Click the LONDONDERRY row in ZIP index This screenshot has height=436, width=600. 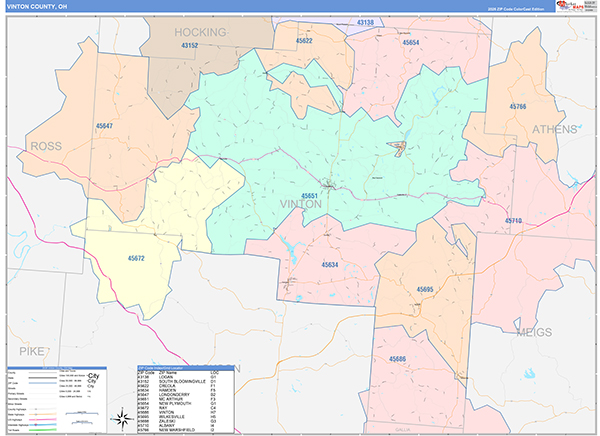pyautogui.click(x=186, y=395)
